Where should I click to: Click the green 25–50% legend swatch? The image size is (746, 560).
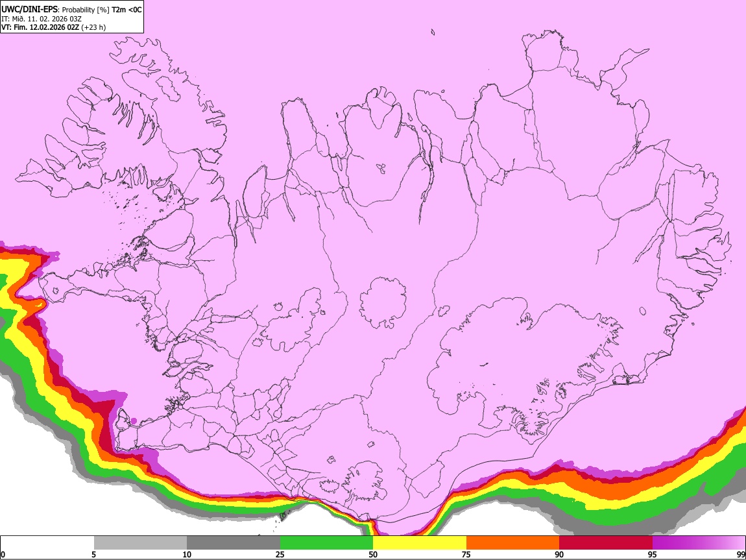pos(326,543)
